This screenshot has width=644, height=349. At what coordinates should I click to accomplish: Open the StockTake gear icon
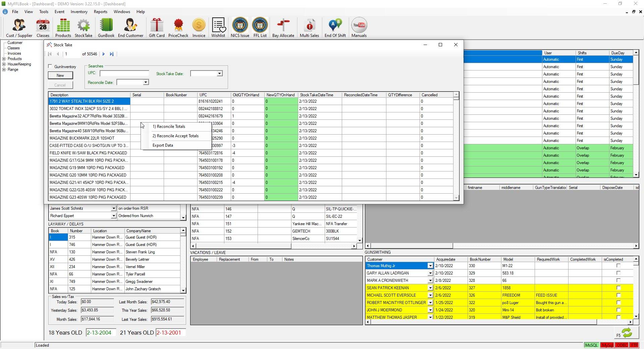point(84,28)
